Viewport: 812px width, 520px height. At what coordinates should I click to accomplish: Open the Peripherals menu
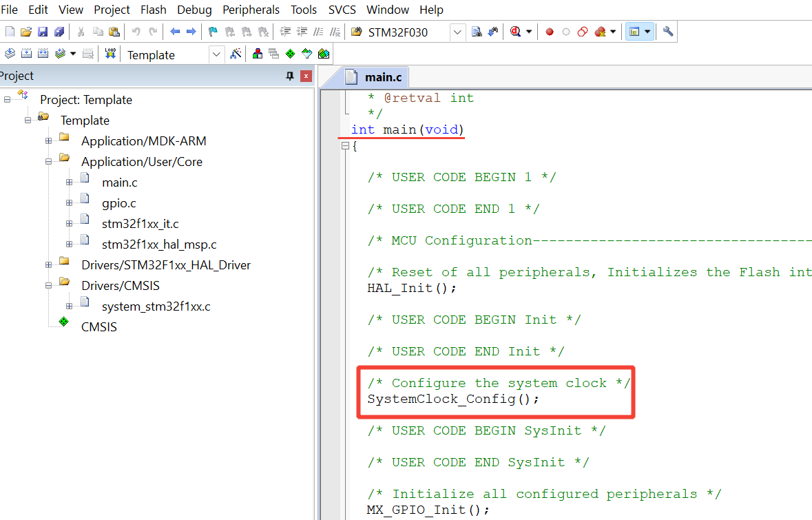(251, 10)
